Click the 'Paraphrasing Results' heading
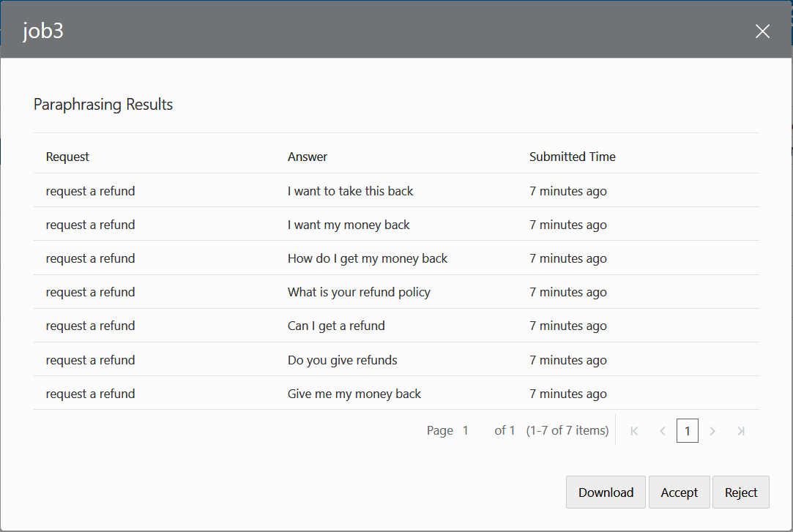 pyautogui.click(x=103, y=105)
